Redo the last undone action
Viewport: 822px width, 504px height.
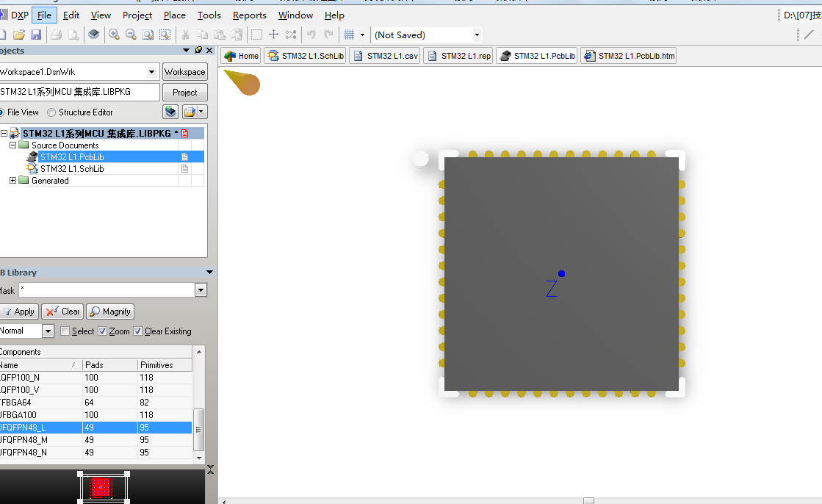tap(328, 35)
